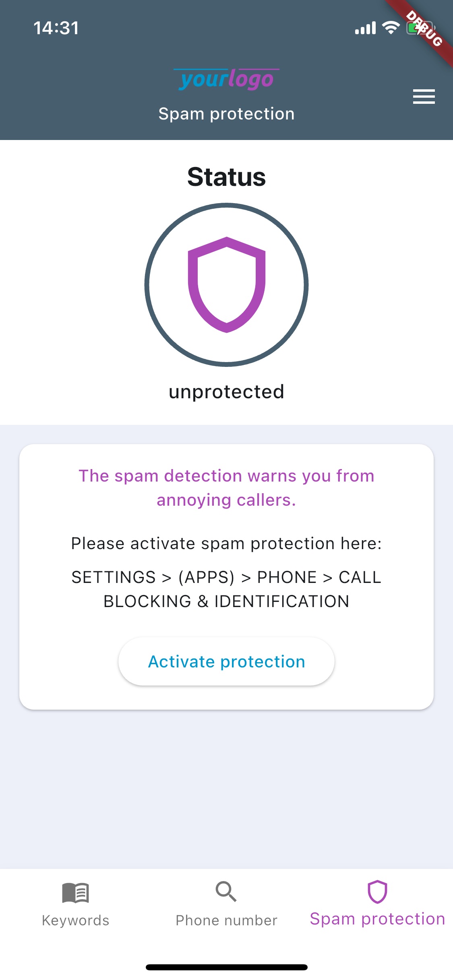Tap the 14:31 clock in status bar
The width and height of the screenshot is (453, 980).
(x=56, y=28)
